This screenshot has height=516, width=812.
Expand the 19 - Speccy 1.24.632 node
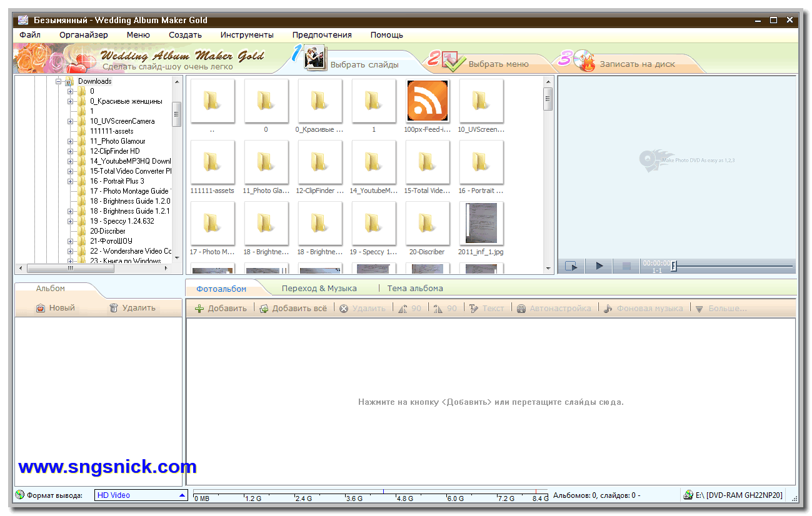71,221
